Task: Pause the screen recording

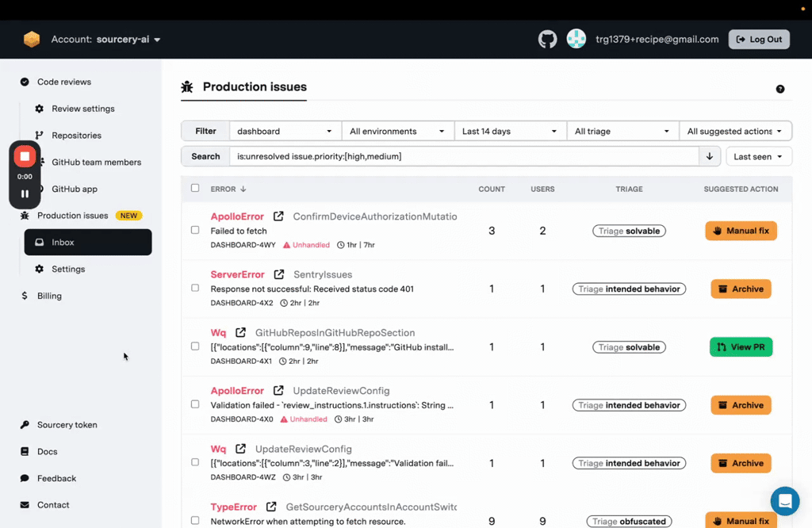Action: (25, 193)
